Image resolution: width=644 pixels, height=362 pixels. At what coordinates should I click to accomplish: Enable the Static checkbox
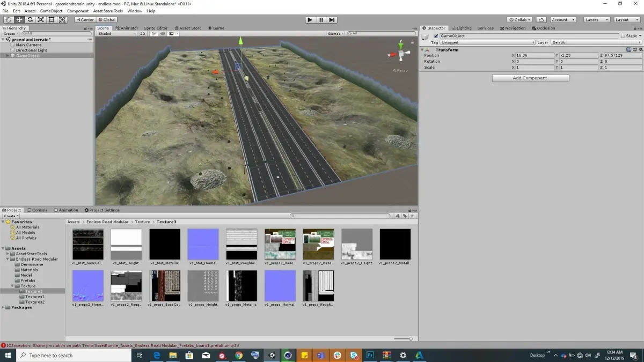(x=623, y=36)
